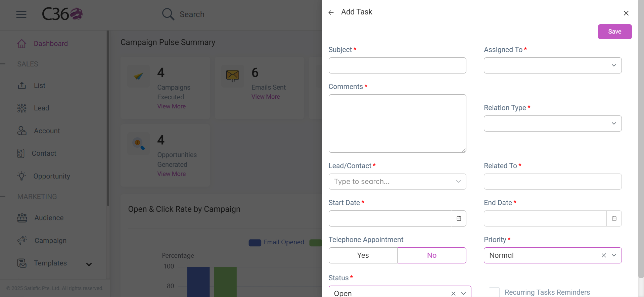Clear the Normal priority selection with X
The width and height of the screenshot is (644, 297).
604,255
